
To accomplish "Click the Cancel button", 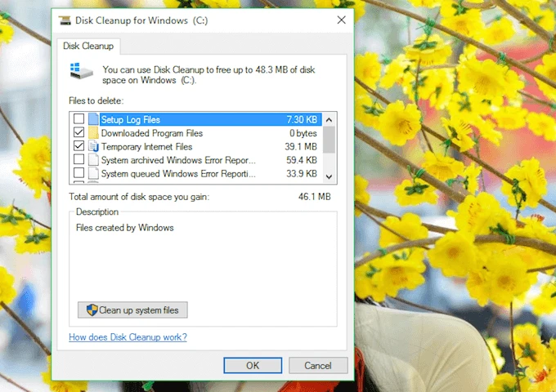I will point(318,365).
